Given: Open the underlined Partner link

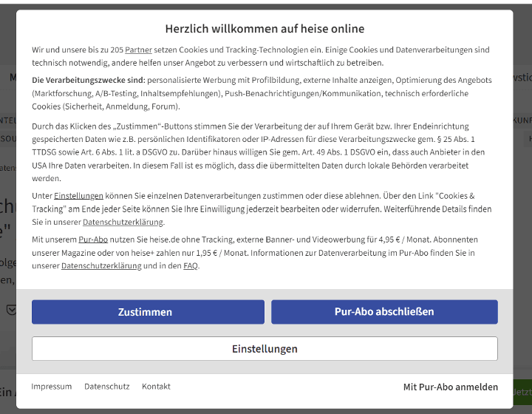Looking at the screenshot, I should tap(139, 50).
